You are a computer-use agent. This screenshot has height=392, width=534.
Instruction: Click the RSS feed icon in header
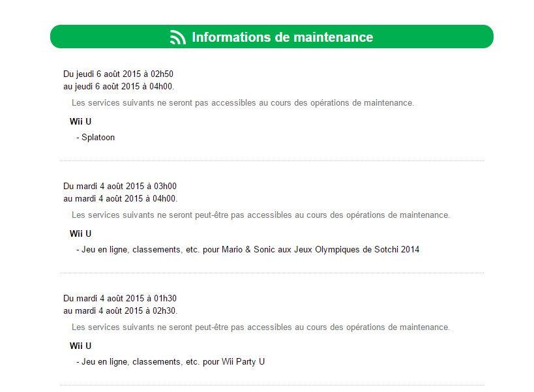coord(178,37)
